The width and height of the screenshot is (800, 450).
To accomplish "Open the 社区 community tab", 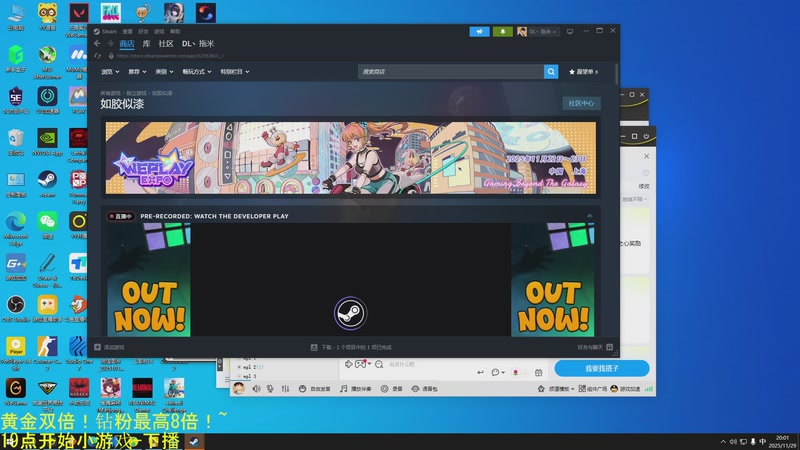I will (166, 44).
